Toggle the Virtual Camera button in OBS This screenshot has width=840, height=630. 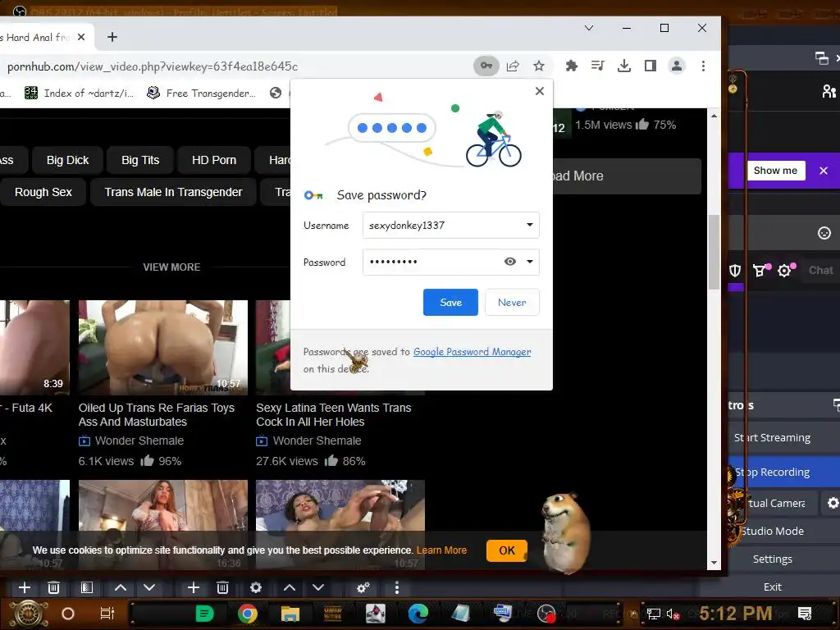[774, 503]
